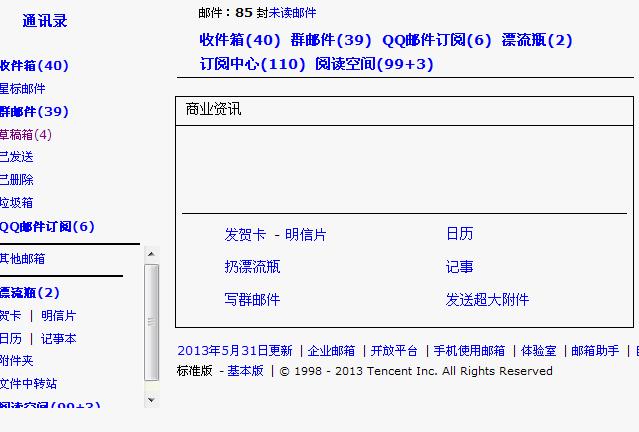Open the 已删除 deleted folder
The width and height of the screenshot is (639, 432).
tap(16, 180)
